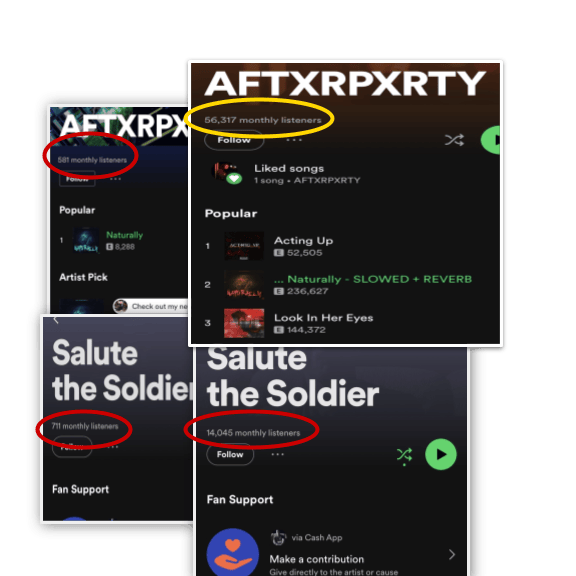The image size is (576, 576).
Task: Follow Salute the Soldier with 14,045 listeners
Action: pyautogui.click(x=230, y=454)
